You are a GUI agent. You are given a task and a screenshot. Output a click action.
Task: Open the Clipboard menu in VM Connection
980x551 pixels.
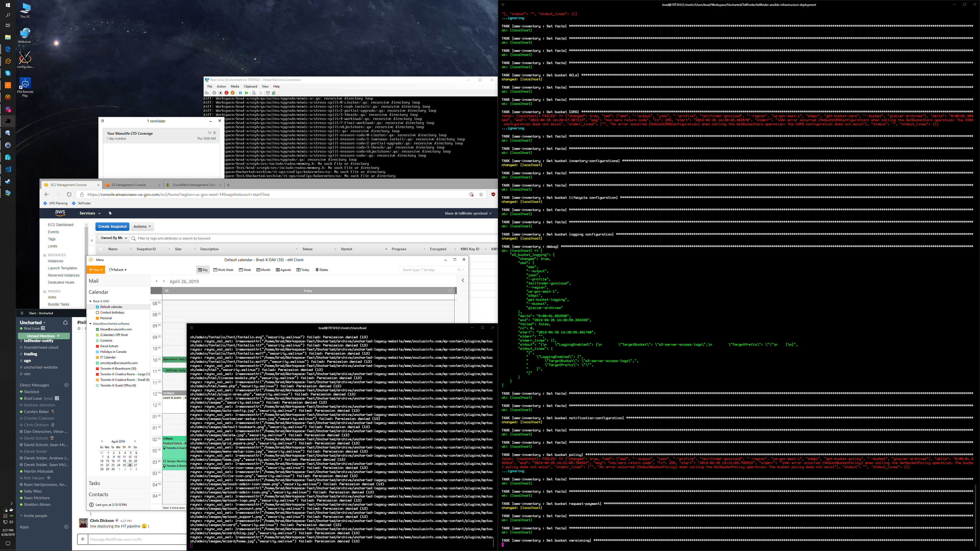tap(250, 86)
